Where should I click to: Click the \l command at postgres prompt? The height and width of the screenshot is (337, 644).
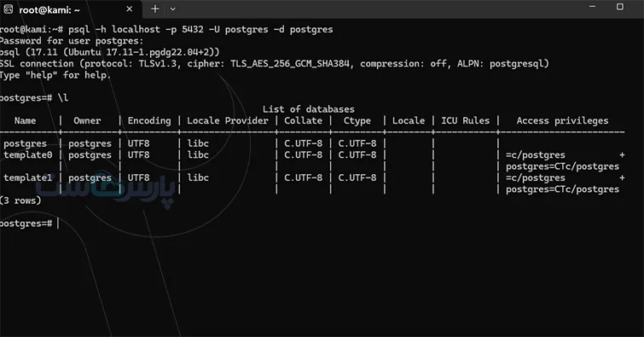63,98
